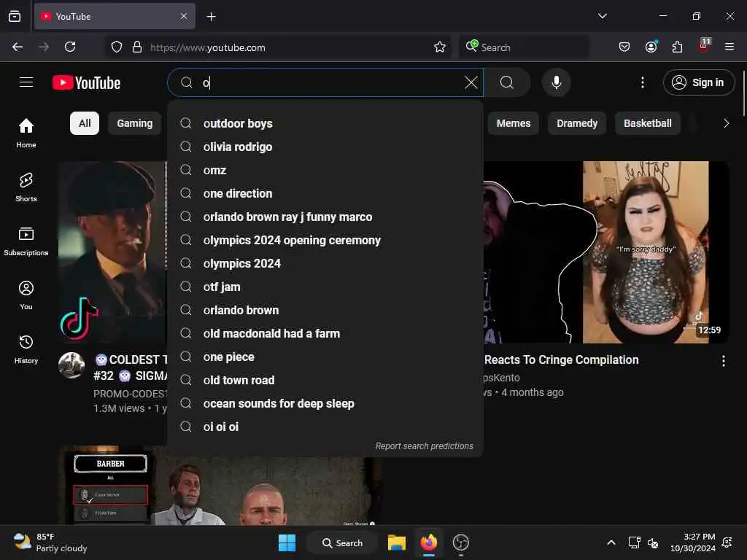Click the YouTube logo
Image resolution: width=747 pixels, height=560 pixels.
[86, 83]
